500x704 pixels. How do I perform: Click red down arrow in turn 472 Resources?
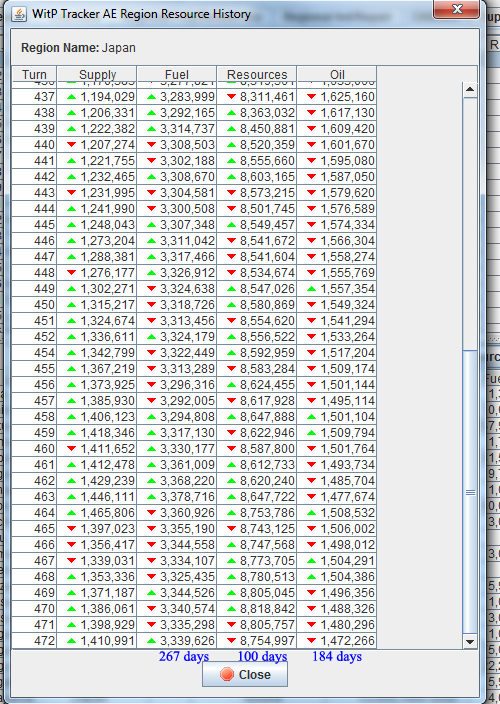[232, 641]
